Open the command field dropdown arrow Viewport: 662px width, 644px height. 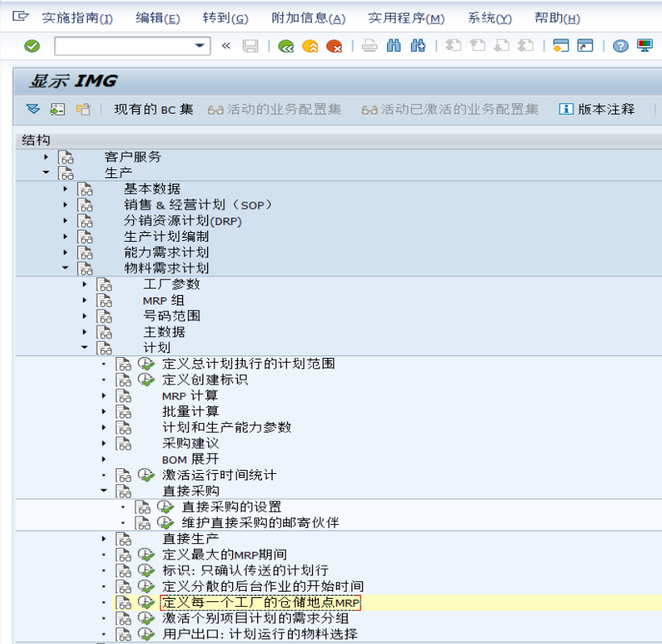pyautogui.click(x=199, y=46)
